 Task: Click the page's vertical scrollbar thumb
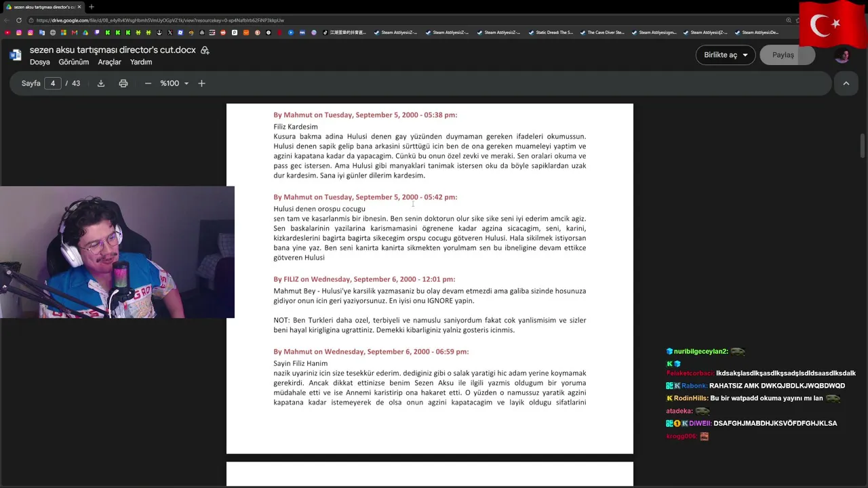[863, 146]
